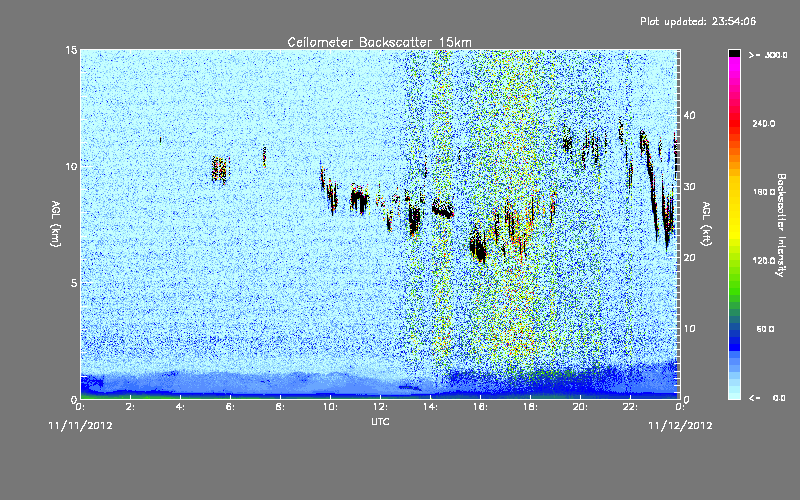This screenshot has height=500, width=800.
Task: Click the start date label 11/11/2012
Action: click(x=81, y=426)
